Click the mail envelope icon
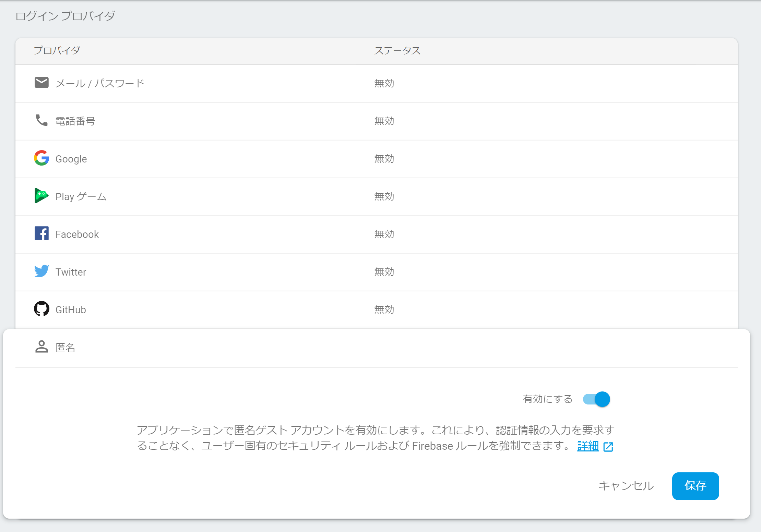Viewport: 761px width, 532px height. (x=41, y=83)
